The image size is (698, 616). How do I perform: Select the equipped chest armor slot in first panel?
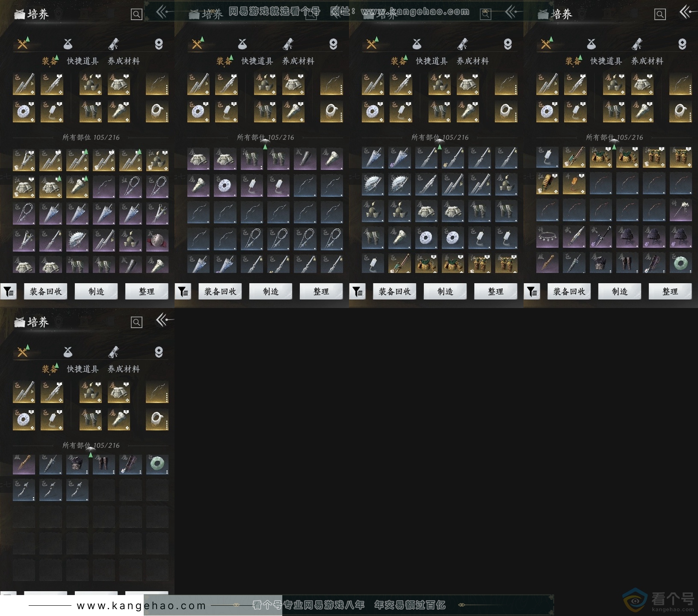click(118, 84)
